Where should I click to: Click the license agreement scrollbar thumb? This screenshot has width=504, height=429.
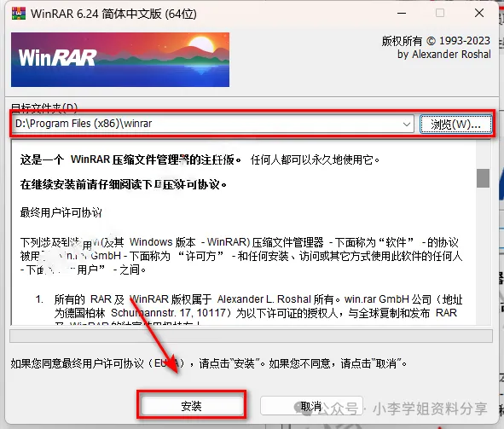483,177
